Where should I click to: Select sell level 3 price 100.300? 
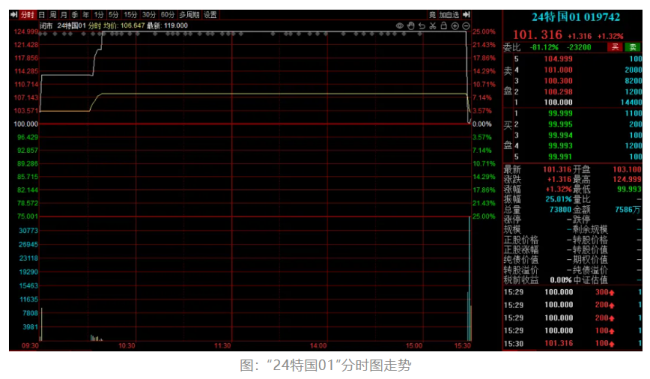click(x=558, y=81)
